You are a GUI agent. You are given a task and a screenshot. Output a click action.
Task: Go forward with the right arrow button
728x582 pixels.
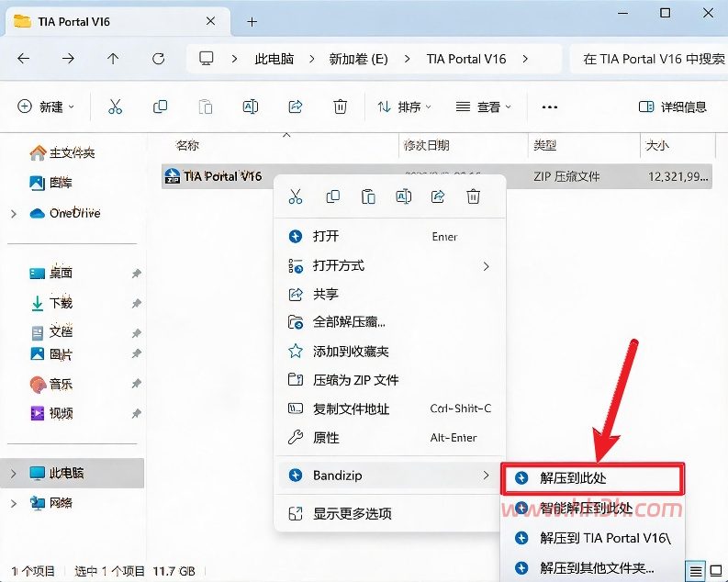(68, 59)
